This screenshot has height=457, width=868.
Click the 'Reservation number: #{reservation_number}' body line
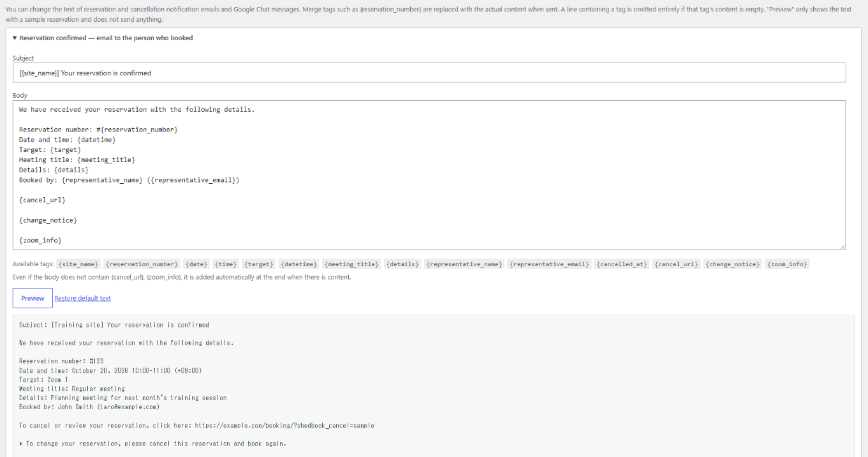[98, 130]
